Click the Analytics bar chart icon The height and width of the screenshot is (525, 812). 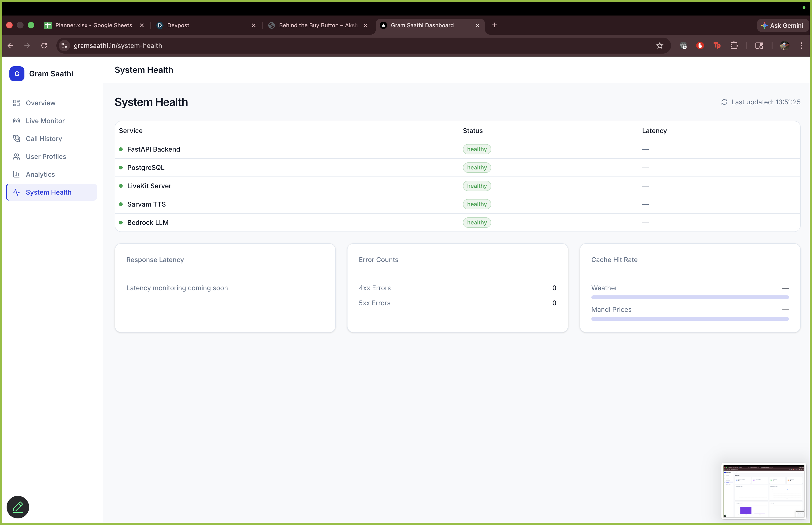[x=16, y=174]
